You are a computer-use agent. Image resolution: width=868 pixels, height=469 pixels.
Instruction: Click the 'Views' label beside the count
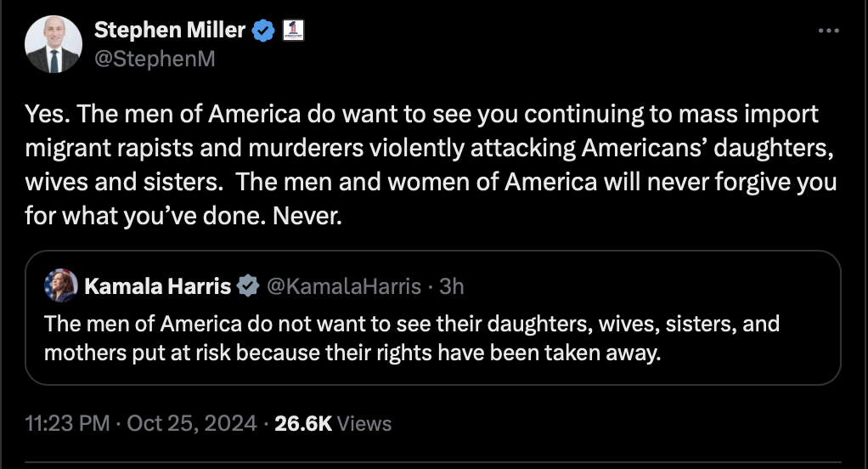[x=364, y=423]
